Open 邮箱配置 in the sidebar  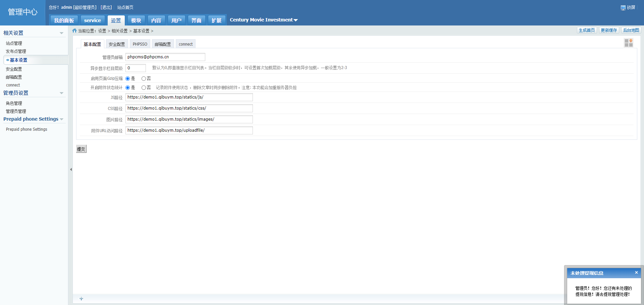pos(14,77)
